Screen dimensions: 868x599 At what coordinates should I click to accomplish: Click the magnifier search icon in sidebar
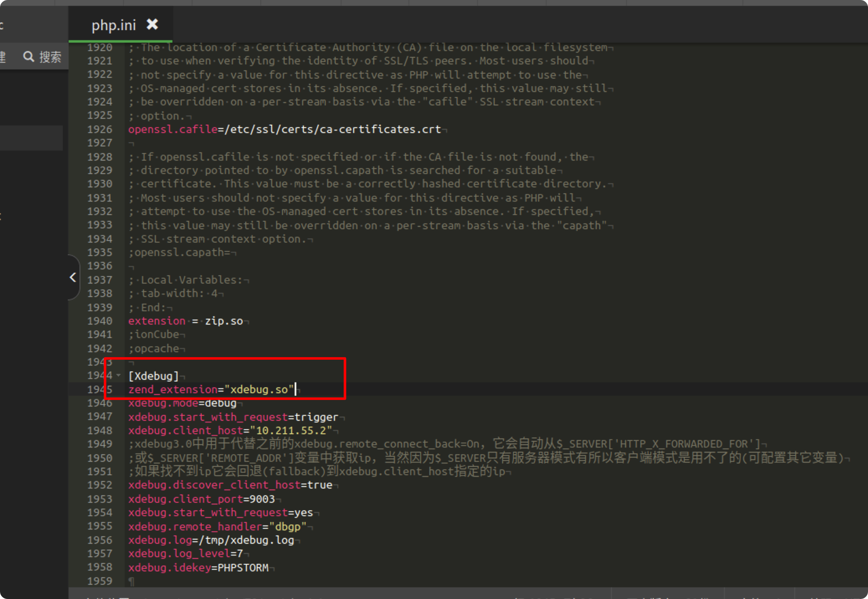tap(28, 57)
